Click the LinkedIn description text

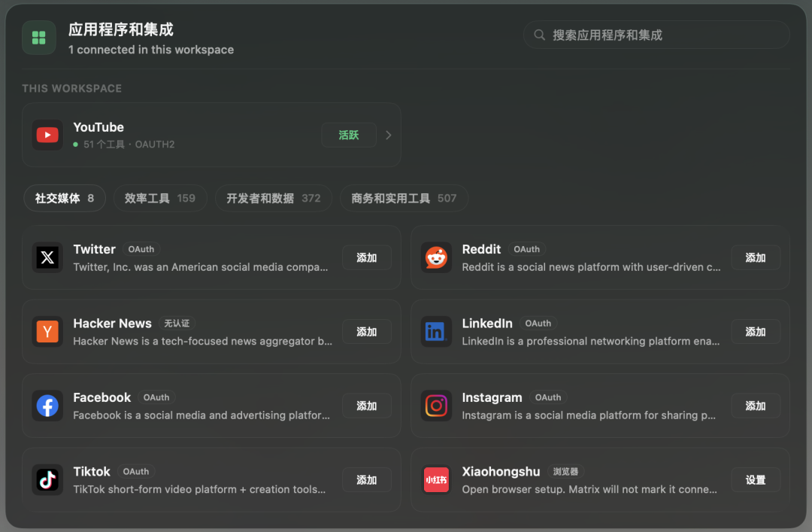[590, 341]
